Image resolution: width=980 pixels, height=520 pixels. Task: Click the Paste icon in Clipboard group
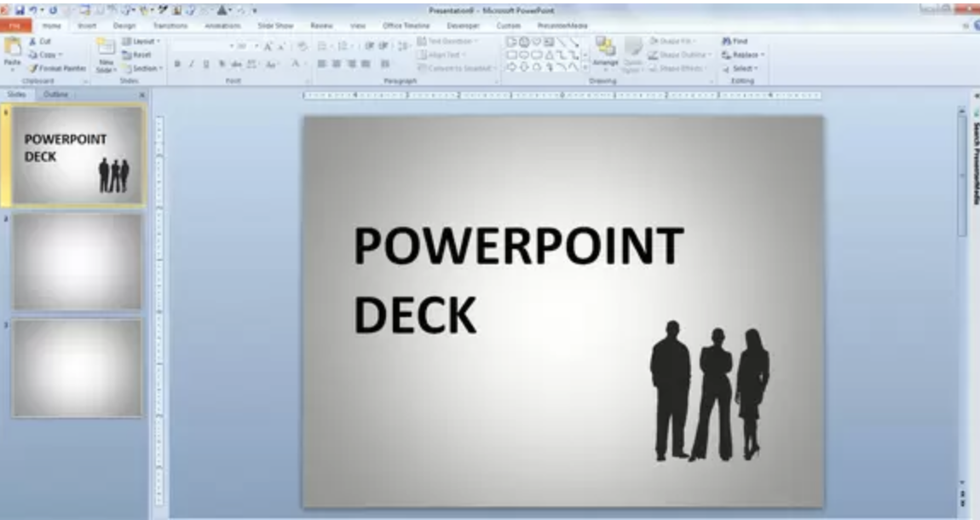[x=12, y=51]
